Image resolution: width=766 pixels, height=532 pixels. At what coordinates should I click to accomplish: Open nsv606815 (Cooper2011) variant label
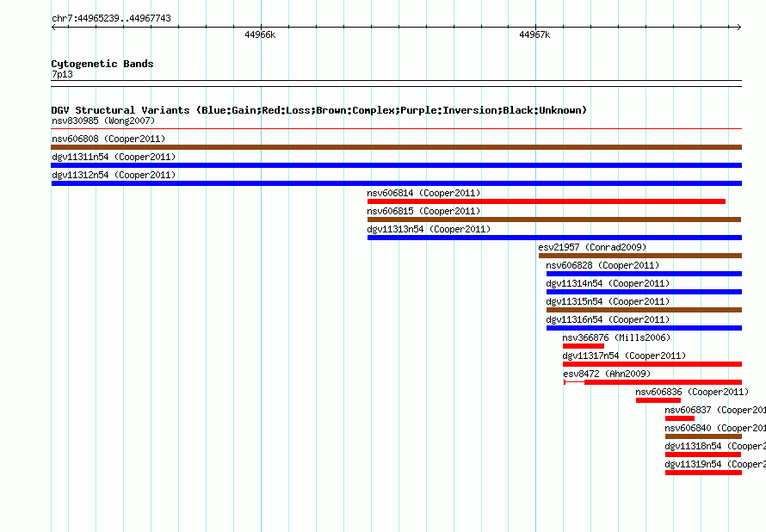point(423,211)
